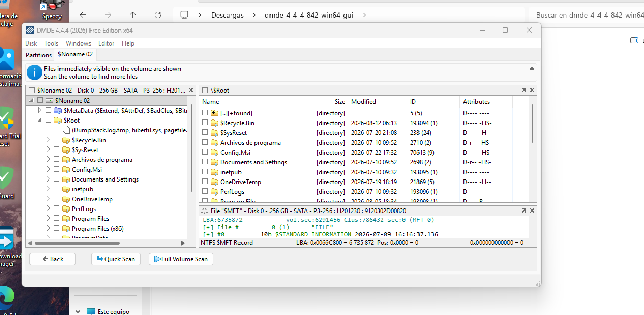Click the DMDE app logo in title bar

(x=30, y=30)
